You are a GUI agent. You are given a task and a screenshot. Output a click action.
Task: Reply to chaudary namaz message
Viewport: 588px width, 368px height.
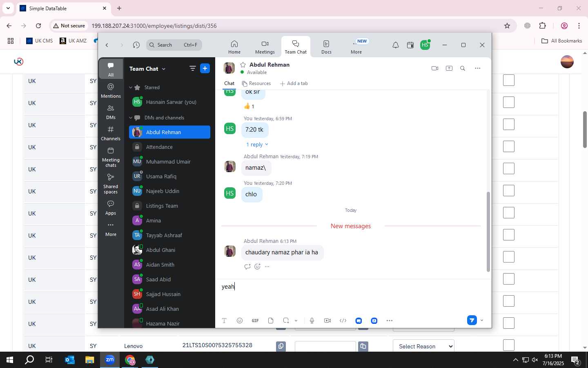click(x=247, y=267)
